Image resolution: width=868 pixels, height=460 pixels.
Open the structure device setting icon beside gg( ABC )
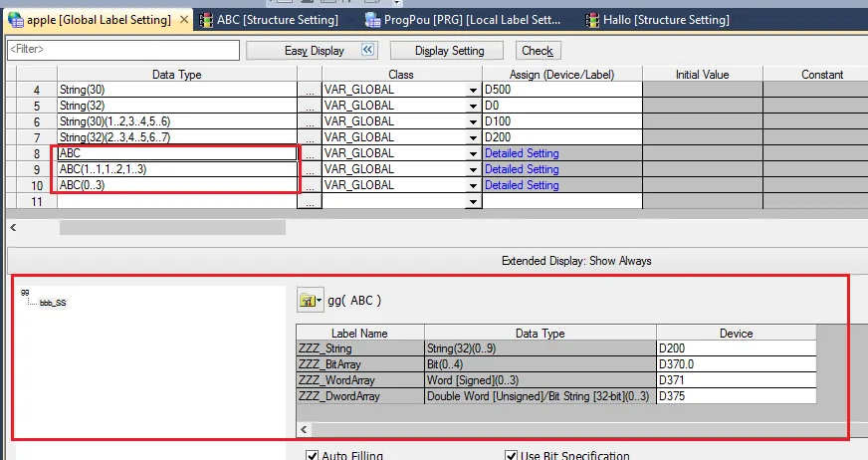point(310,300)
